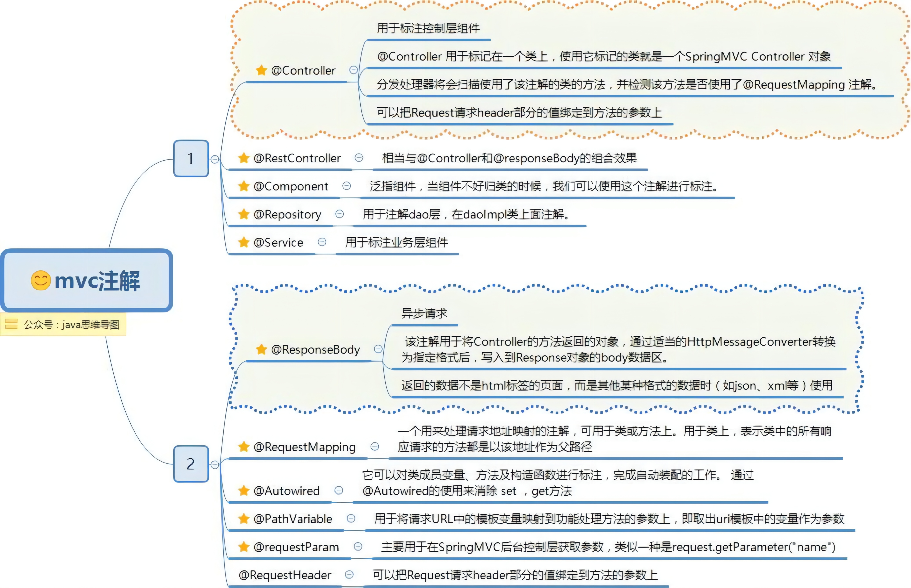Click the star icon beside @RestController
The height and width of the screenshot is (588, 911).
pos(244,158)
